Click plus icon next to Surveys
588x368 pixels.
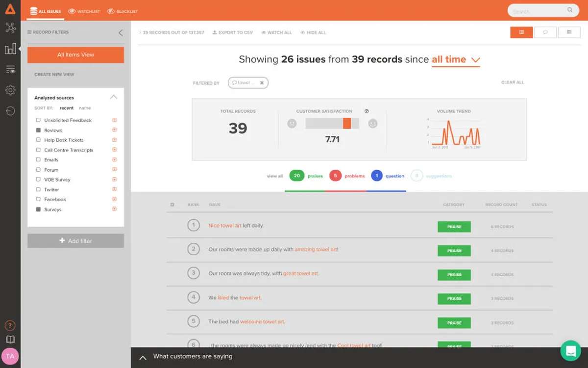point(114,209)
